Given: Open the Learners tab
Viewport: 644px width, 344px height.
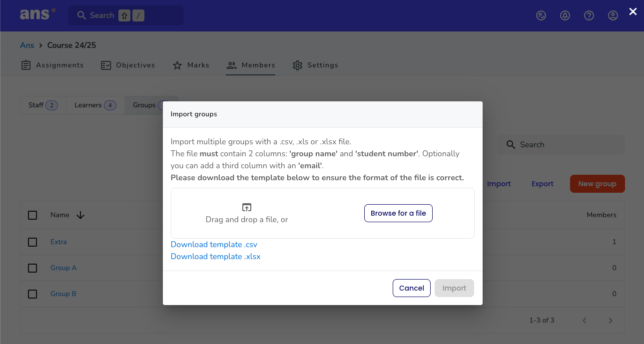Looking at the screenshot, I should pyautogui.click(x=95, y=105).
